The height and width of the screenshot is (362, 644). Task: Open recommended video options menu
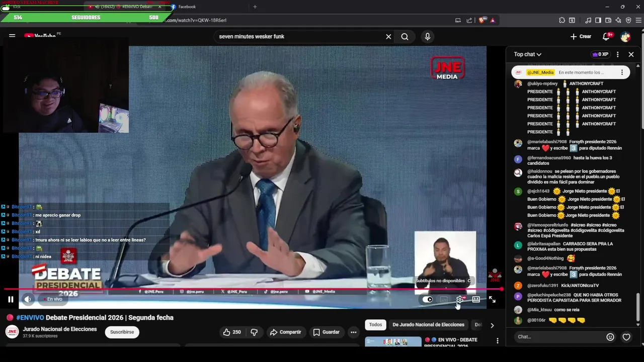pos(498,341)
